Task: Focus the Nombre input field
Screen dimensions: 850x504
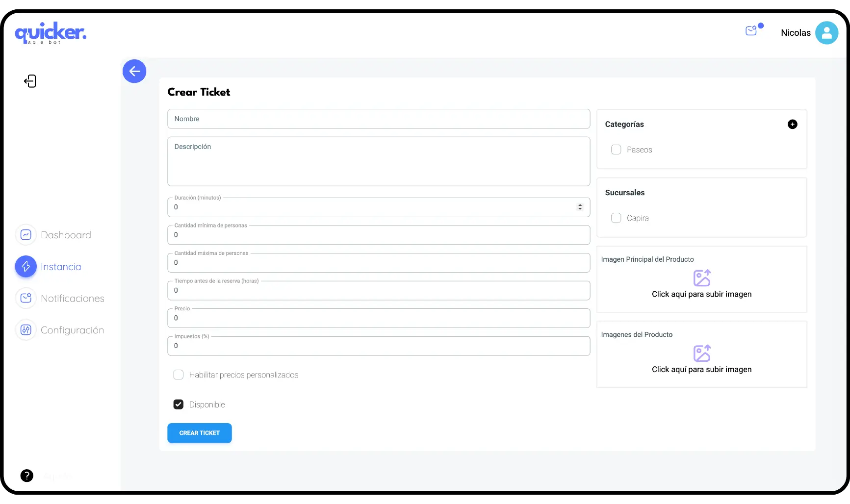Action: click(379, 119)
